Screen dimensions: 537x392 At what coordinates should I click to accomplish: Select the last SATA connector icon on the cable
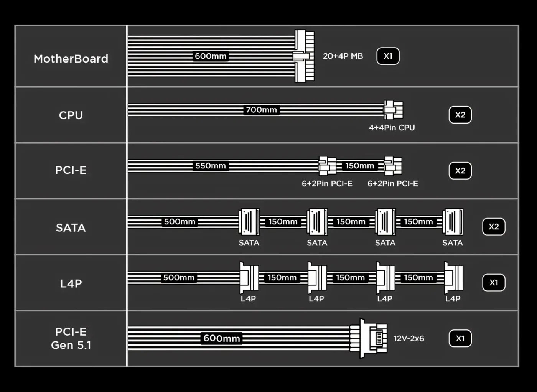click(x=453, y=222)
